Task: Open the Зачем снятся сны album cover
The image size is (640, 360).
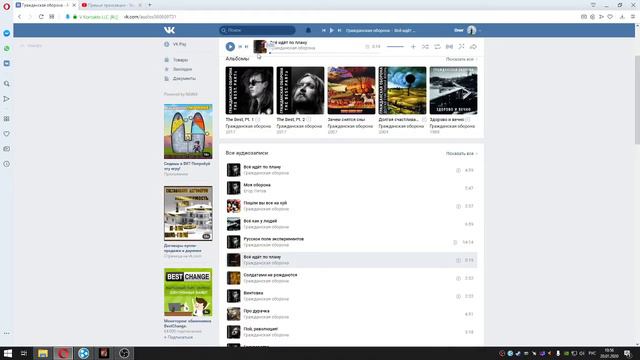Action: [351, 91]
